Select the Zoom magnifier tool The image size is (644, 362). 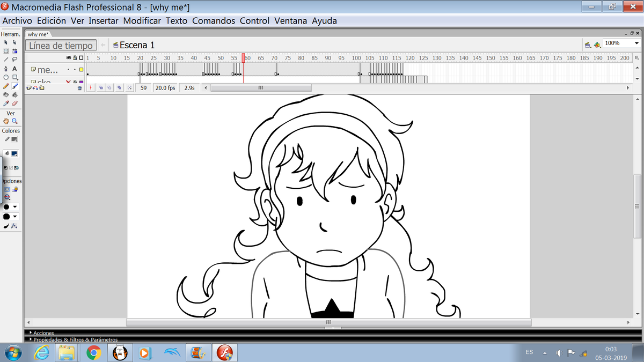tap(14, 121)
